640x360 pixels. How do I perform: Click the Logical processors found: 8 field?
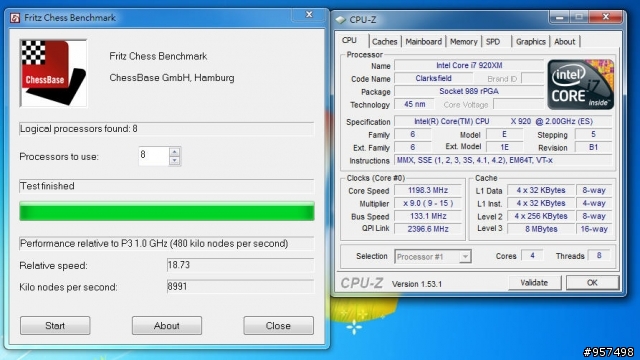click(x=167, y=129)
